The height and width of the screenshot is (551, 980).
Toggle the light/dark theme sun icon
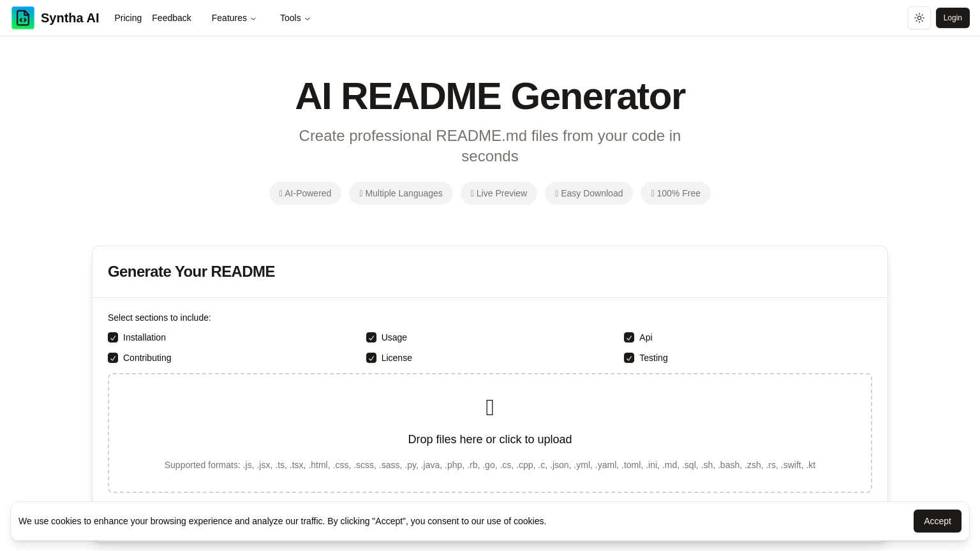click(919, 18)
